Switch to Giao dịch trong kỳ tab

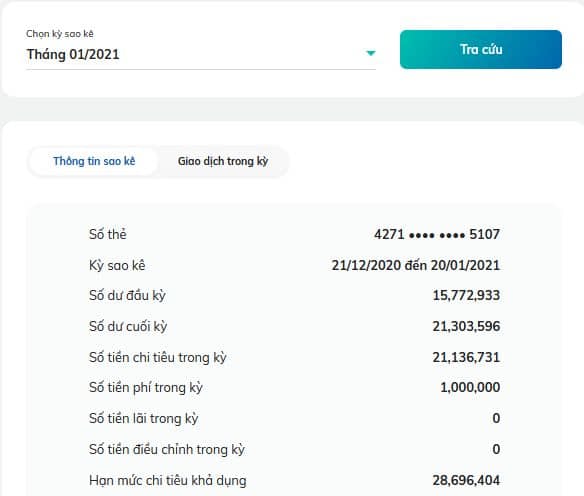point(223,161)
